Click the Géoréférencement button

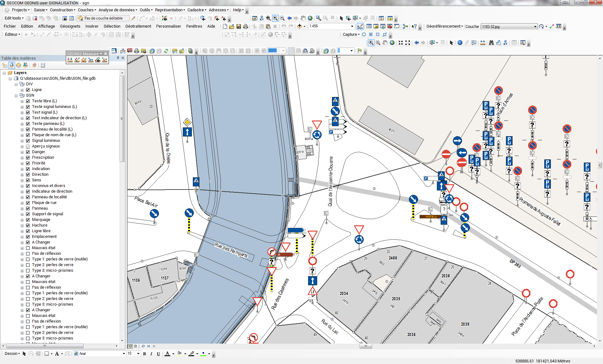coord(444,26)
